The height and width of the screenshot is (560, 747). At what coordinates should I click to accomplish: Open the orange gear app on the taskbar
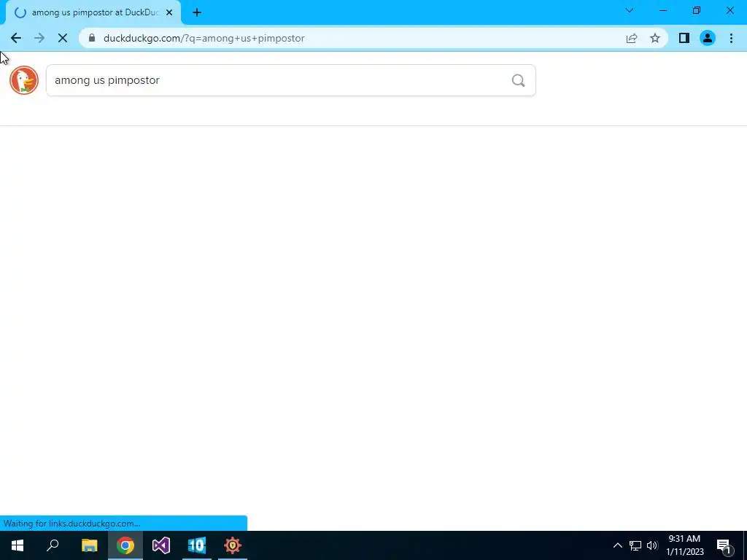(x=233, y=545)
